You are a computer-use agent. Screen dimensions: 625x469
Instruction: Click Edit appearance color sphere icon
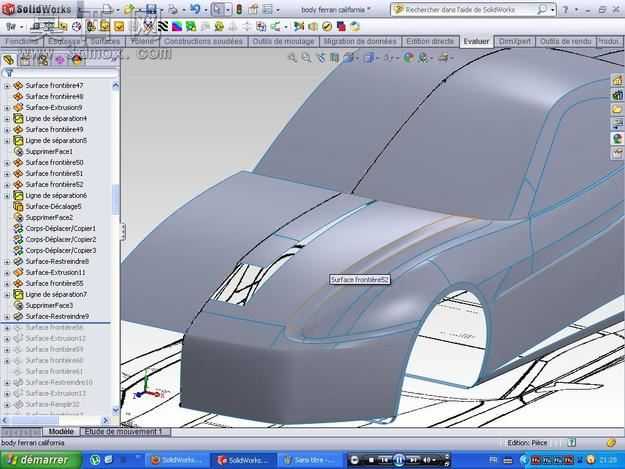point(408,58)
